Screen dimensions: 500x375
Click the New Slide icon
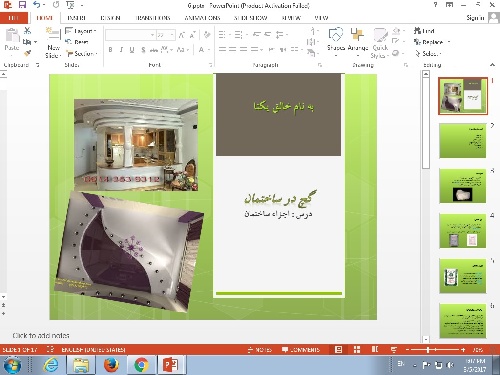coord(53,34)
